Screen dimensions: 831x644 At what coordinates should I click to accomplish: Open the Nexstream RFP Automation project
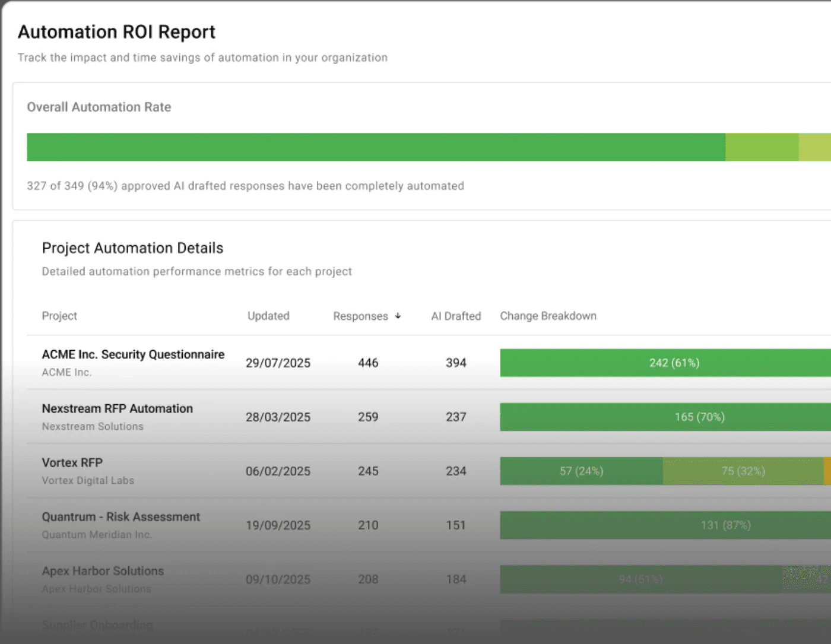tap(117, 408)
